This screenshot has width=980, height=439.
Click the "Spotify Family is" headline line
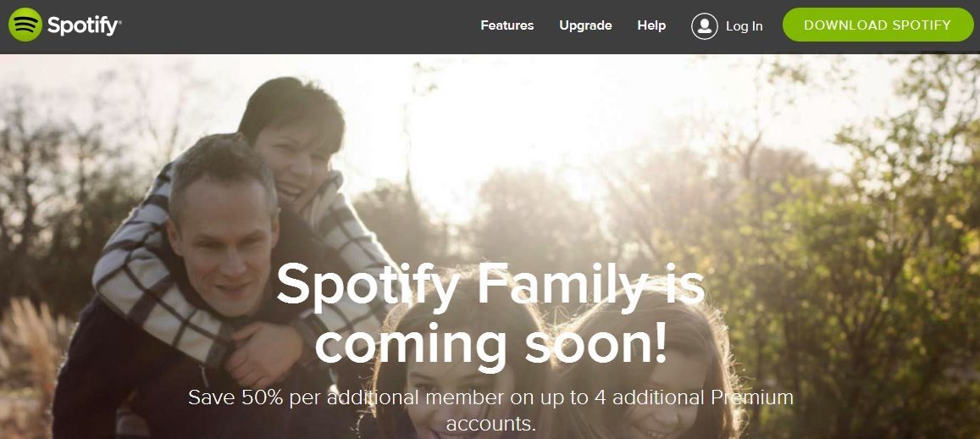click(x=490, y=286)
